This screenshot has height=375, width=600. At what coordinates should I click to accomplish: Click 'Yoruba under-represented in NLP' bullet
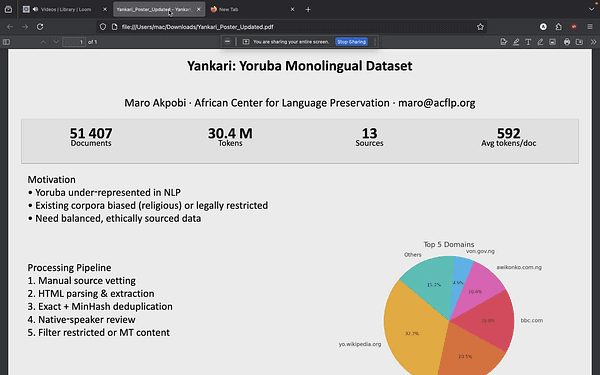(104, 192)
